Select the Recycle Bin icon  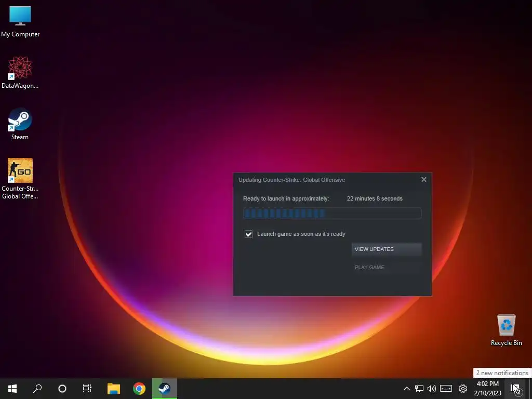pos(506,329)
